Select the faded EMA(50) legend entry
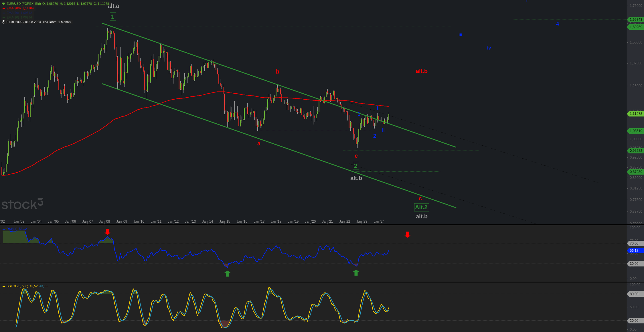Image resolution: width=644 pixels, height=332 pixels. [x=19, y=13]
